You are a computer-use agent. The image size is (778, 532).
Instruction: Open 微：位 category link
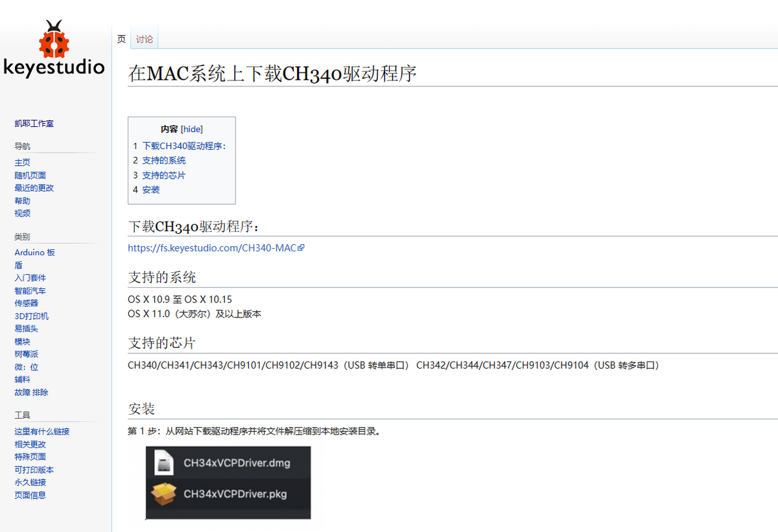[27, 367]
